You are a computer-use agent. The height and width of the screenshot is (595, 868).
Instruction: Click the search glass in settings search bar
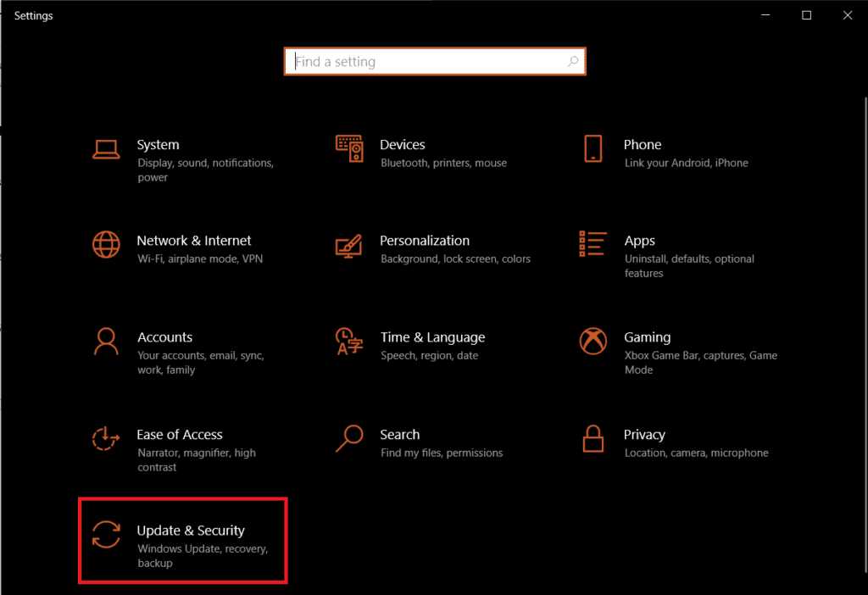573,61
